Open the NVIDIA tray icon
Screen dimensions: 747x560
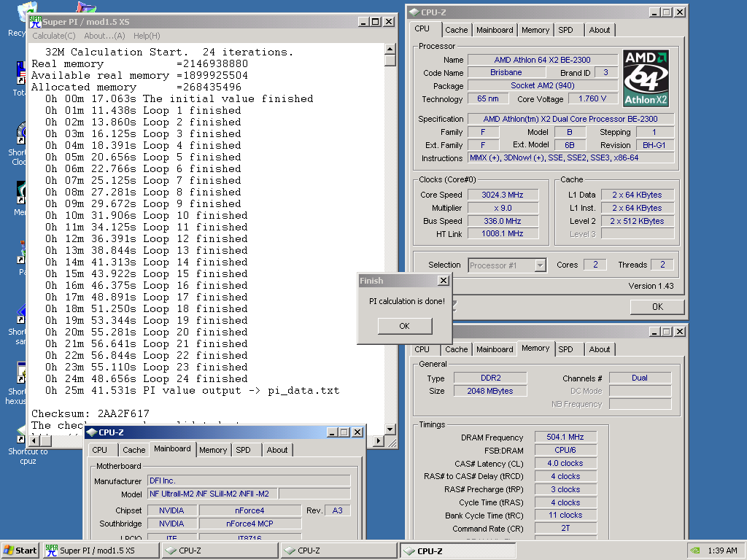(695, 551)
